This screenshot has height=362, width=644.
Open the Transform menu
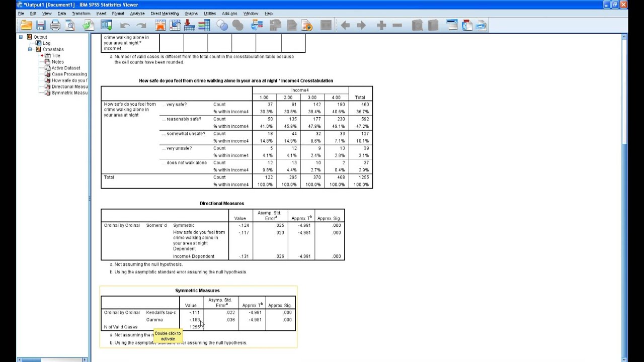click(x=81, y=14)
